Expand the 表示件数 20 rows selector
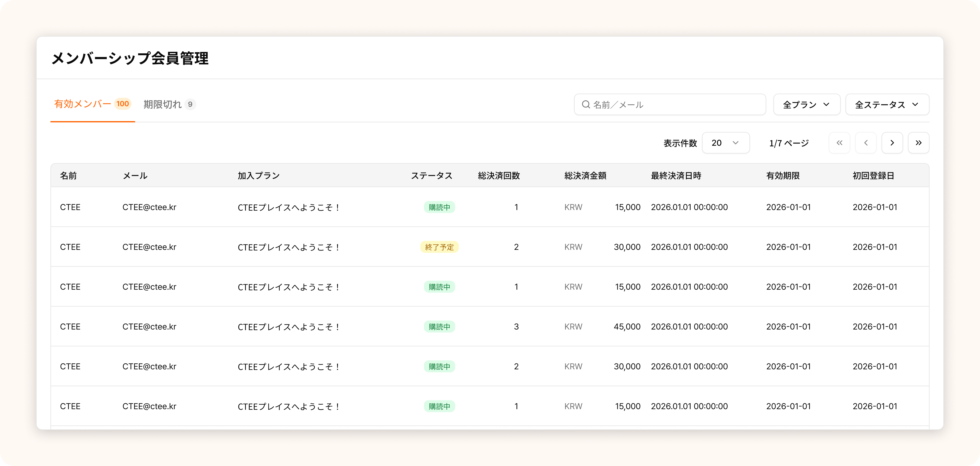The image size is (980, 466). pyautogui.click(x=725, y=143)
